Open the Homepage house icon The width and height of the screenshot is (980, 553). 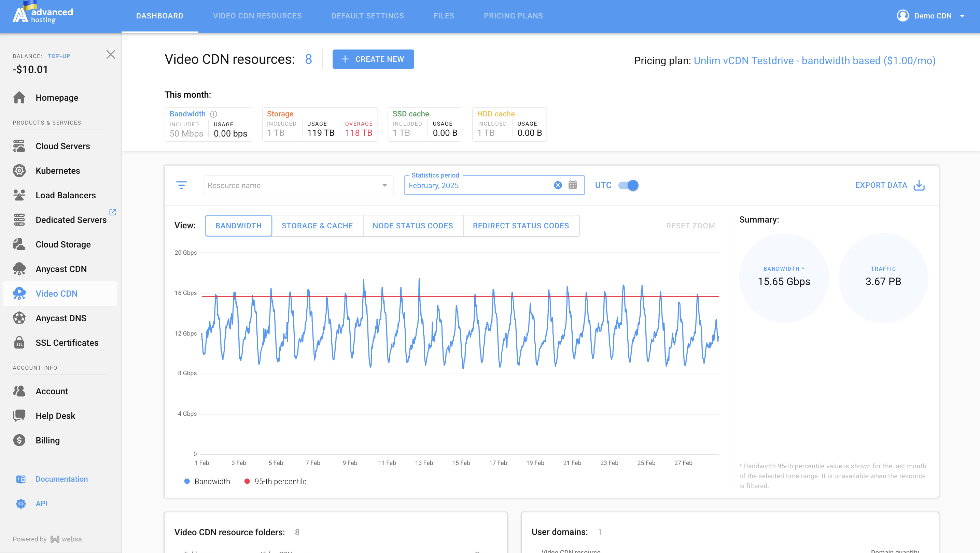(x=19, y=98)
